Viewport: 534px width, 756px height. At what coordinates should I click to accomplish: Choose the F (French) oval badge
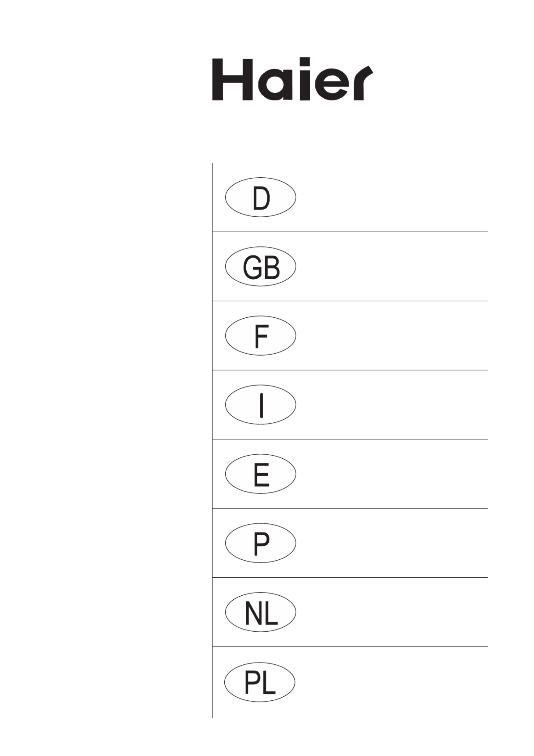click(x=260, y=336)
